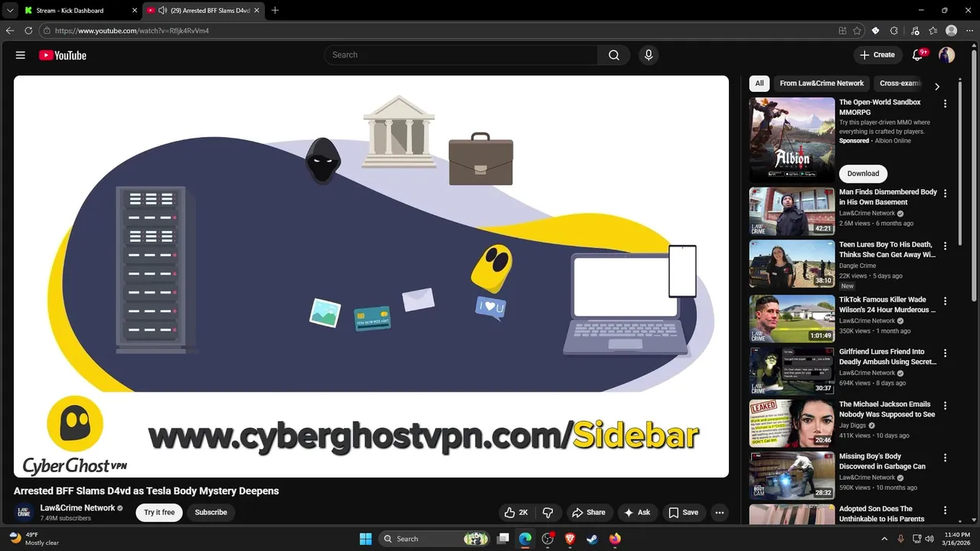Click the YouTube search input field
This screenshot has height=551, width=980.
tap(461, 55)
